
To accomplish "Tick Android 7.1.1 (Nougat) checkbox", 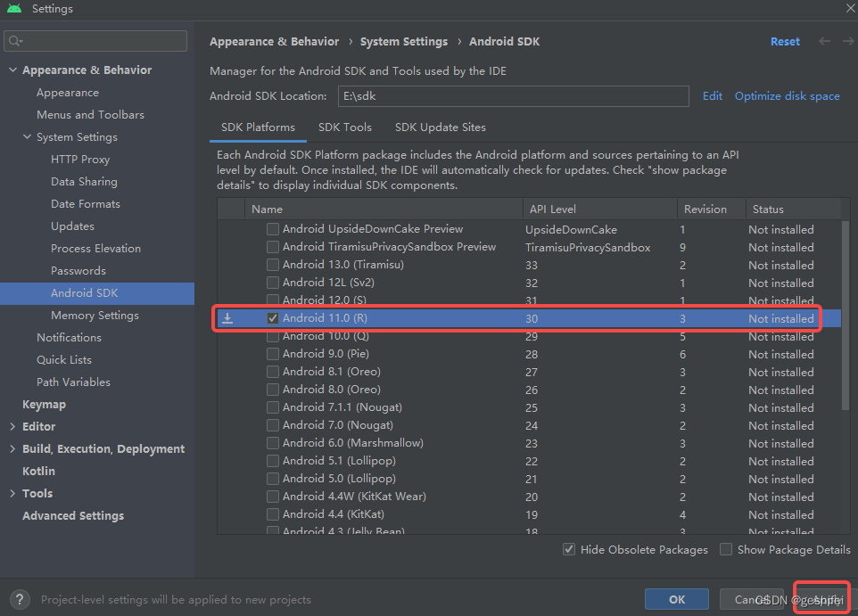I will click(x=273, y=407).
